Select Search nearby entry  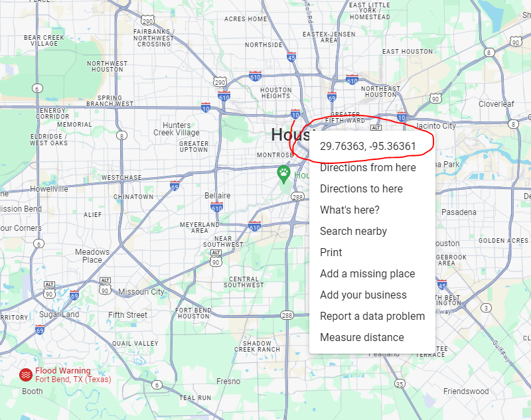click(x=353, y=231)
